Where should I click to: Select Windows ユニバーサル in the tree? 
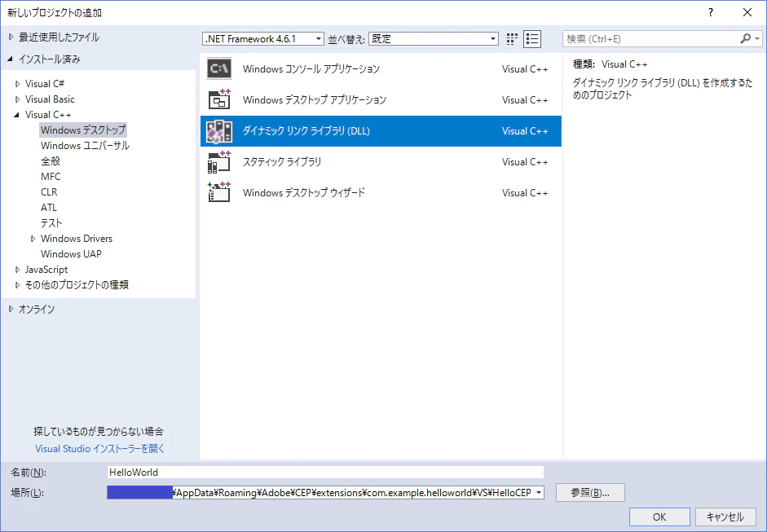click(x=85, y=146)
